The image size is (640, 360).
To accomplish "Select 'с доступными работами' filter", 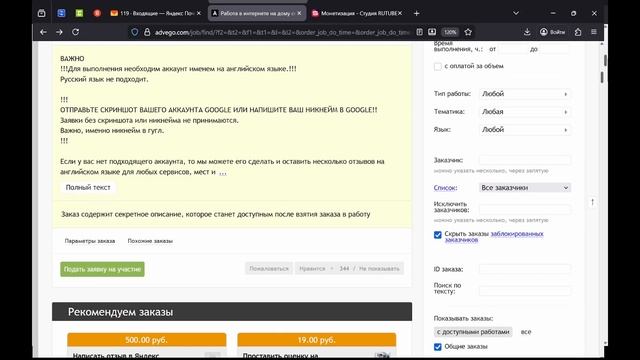I will click(x=473, y=332).
